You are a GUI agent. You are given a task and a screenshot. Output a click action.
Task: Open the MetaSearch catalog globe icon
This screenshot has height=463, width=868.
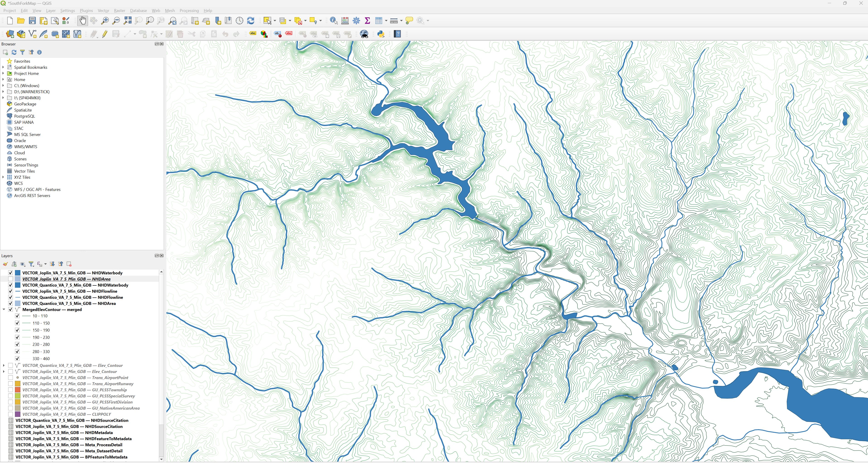tap(364, 34)
